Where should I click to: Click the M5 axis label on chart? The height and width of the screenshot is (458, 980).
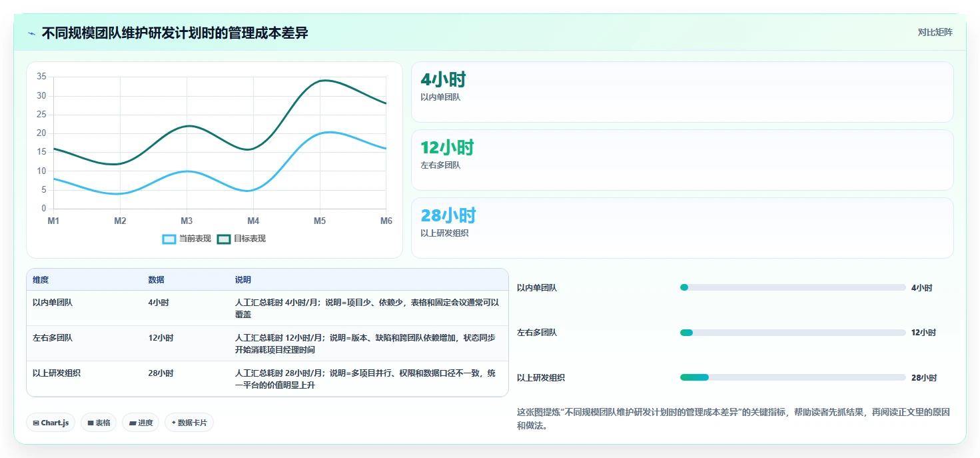click(320, 221)
